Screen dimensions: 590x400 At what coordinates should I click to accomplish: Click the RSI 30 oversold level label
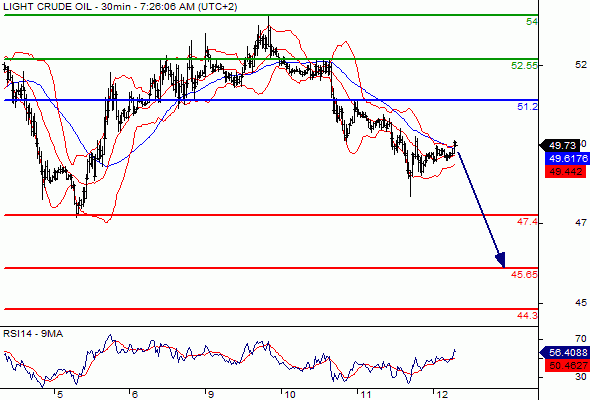click(x=581, y=377)
